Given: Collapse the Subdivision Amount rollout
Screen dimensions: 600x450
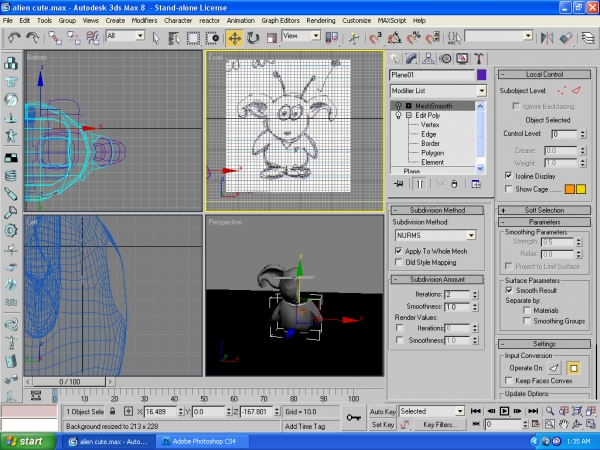Looking at the screenshot, I should coord(437,279).
